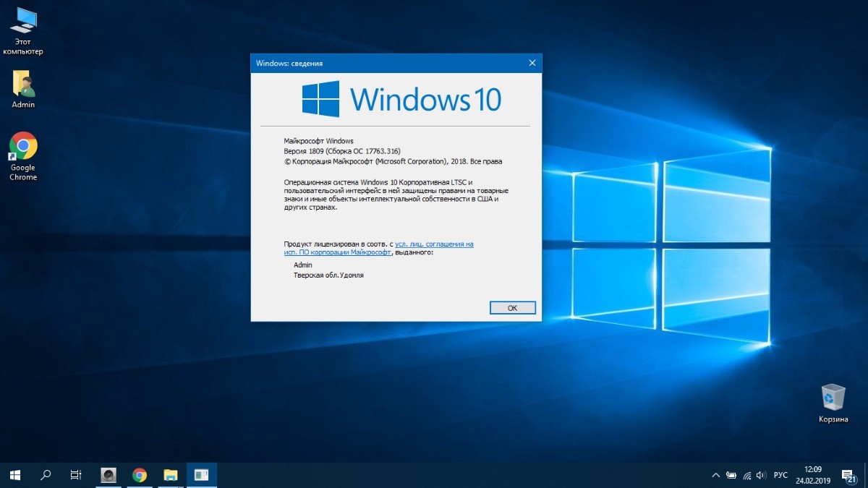Viewport: 868px width, 488px height.
Task: Click the battery power tray icon
Action: tap(731, 476)
